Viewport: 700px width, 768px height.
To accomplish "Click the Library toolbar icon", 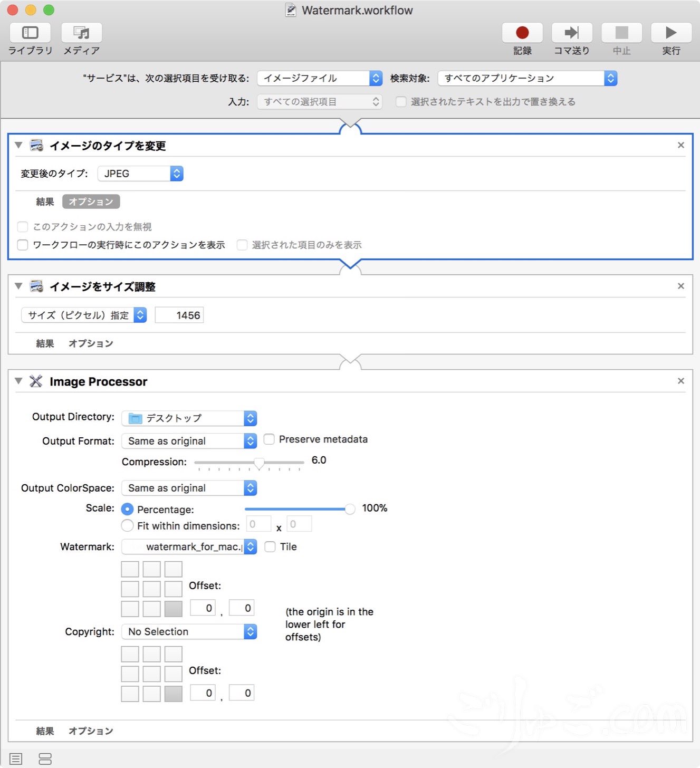I will click(30, 33).
